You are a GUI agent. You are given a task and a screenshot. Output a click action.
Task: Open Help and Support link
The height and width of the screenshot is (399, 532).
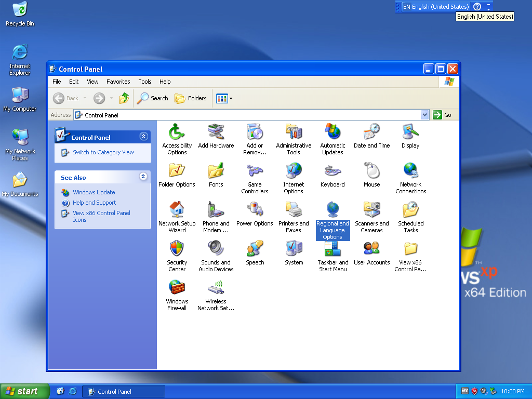point(95,203)
